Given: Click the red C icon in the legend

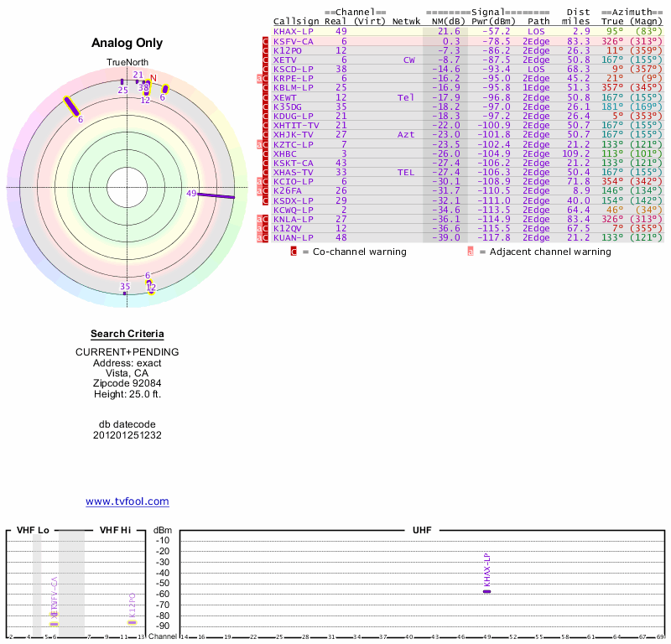Looking at the screenshot, I should click(294, 251).
